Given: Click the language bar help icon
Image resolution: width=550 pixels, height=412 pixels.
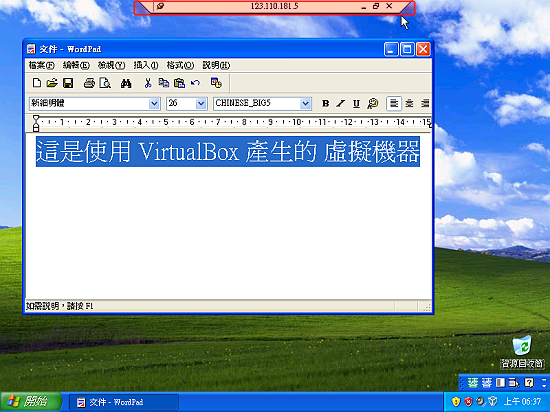Looking at the screenshot, I should click(529, 383).
